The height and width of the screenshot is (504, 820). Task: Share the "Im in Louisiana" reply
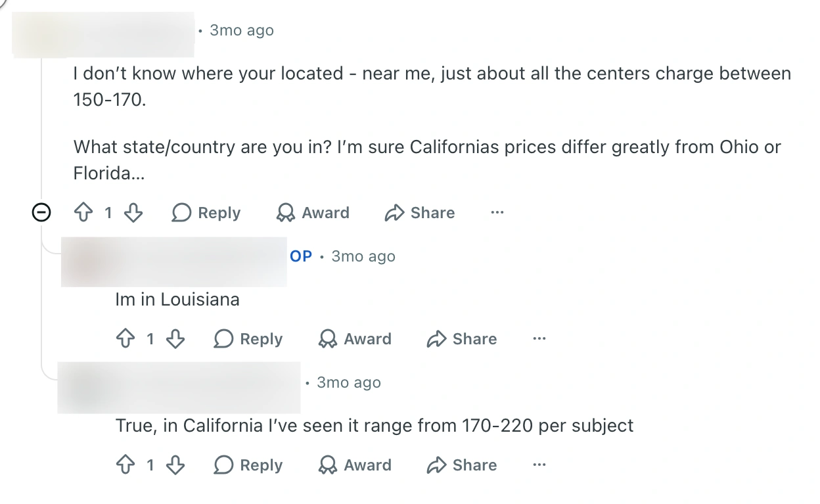[462, 338]
